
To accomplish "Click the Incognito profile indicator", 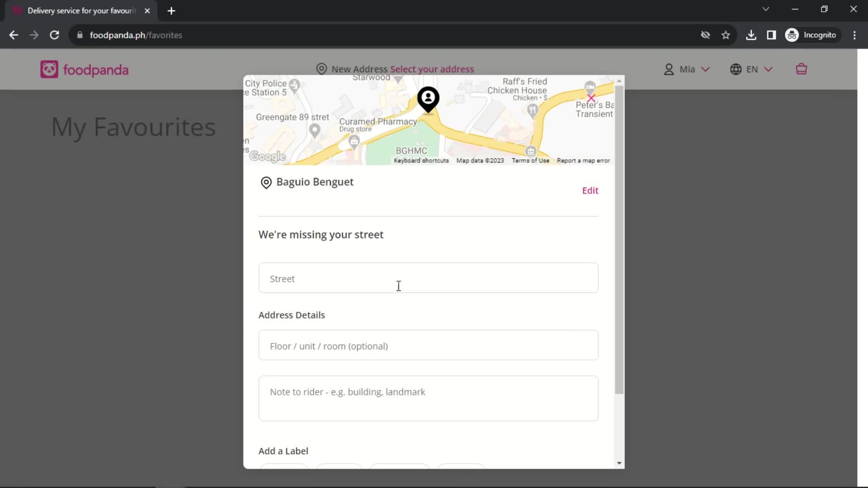I will coord(811,35).
